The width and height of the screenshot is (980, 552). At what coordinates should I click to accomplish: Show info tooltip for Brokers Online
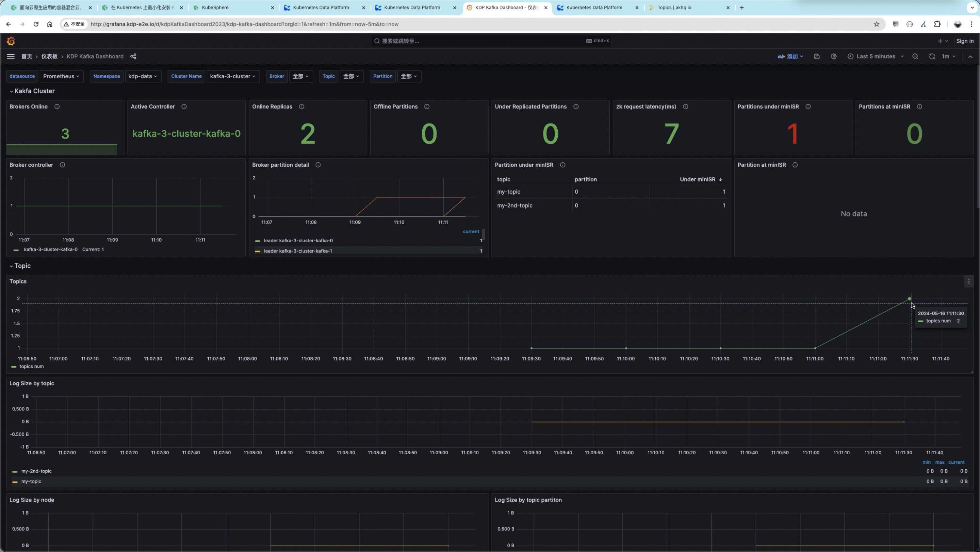coord(57,107)
